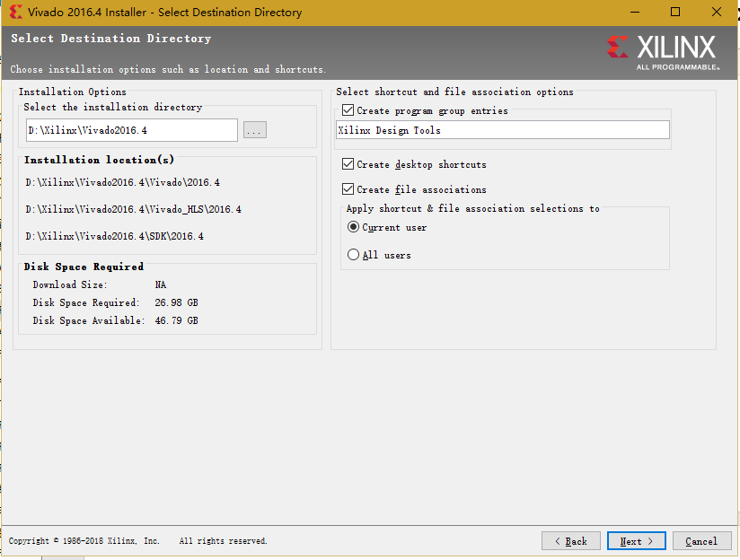Minimize the Vivado installer window
This screenshot has height=560, width=740.
pyautogui.click(x=635, y=13)
